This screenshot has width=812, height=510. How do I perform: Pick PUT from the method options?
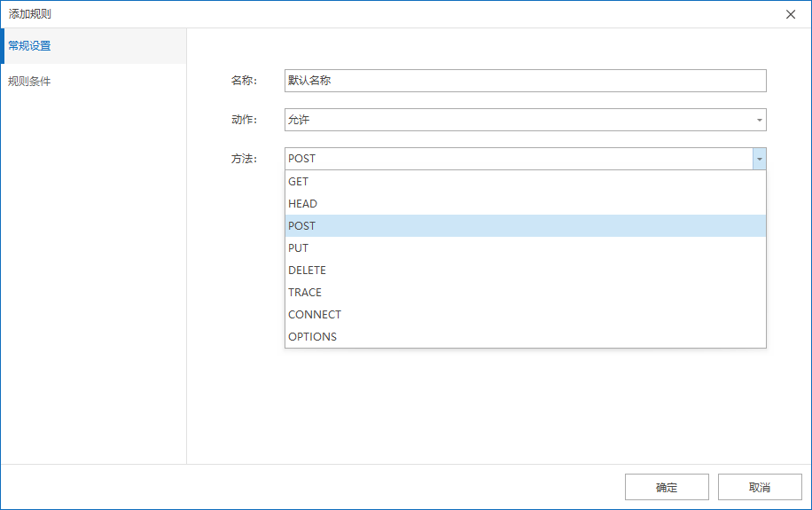pos(525,247)
